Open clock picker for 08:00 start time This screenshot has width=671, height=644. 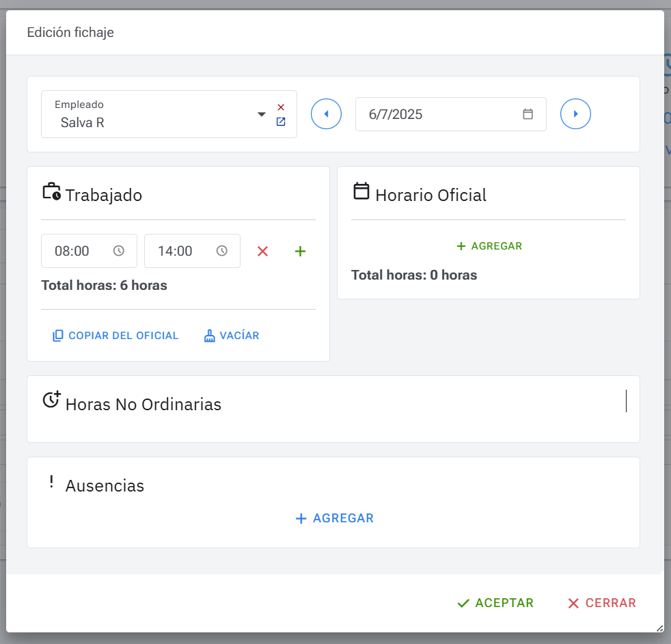tap(119, 251)
